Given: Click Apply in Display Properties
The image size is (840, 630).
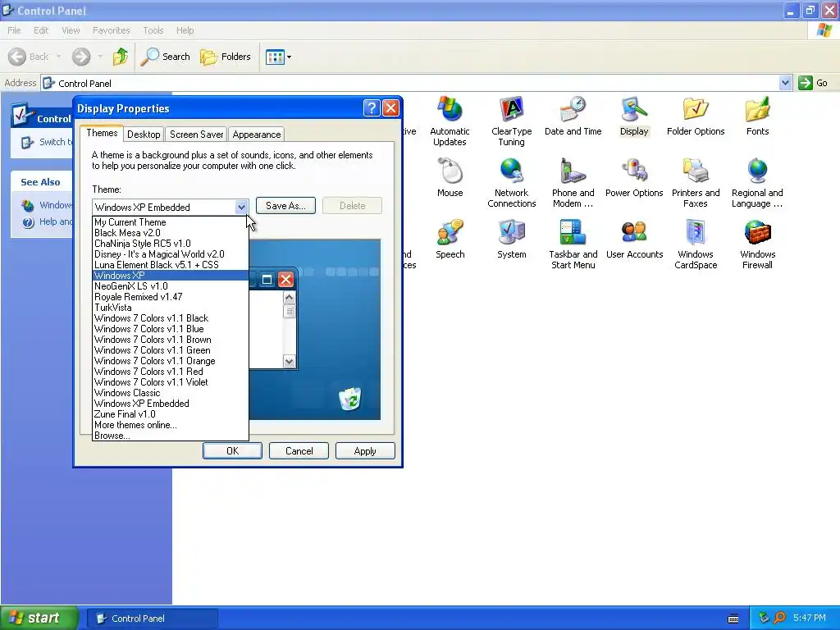Looking at the screenshot, I should click(x=365, y=450).
